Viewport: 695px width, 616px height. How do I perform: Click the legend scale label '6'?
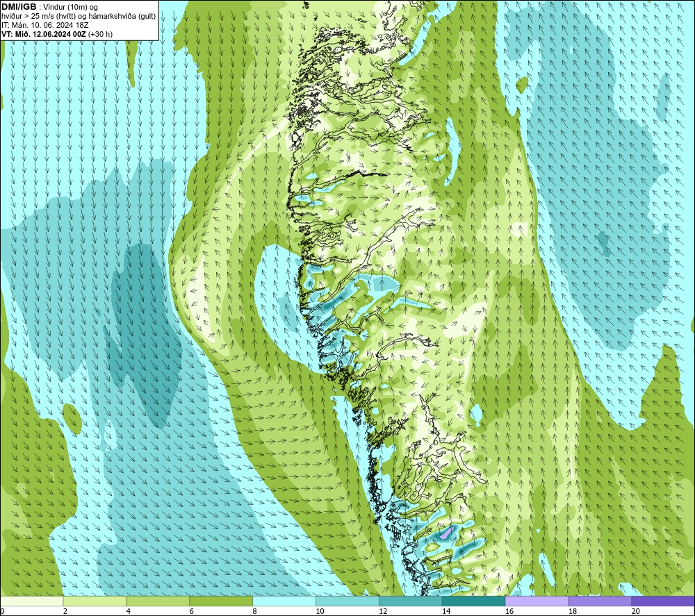pos(192,611)
